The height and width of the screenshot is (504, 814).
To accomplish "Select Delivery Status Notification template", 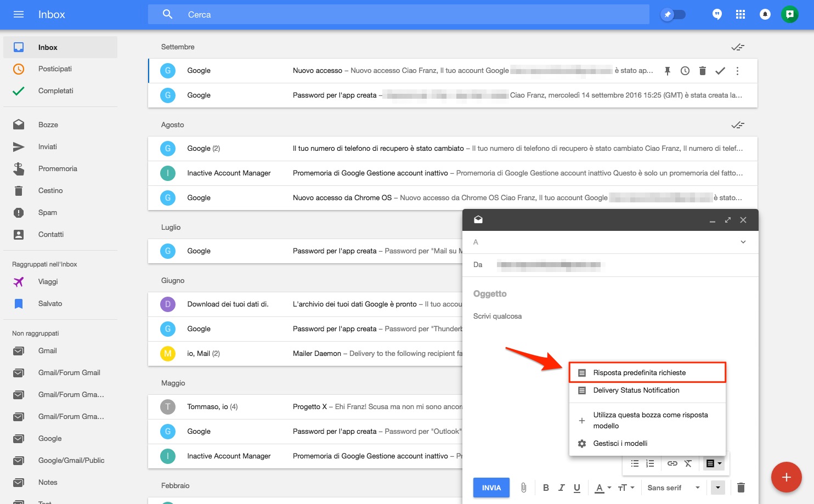I will (x=647, y=390).
